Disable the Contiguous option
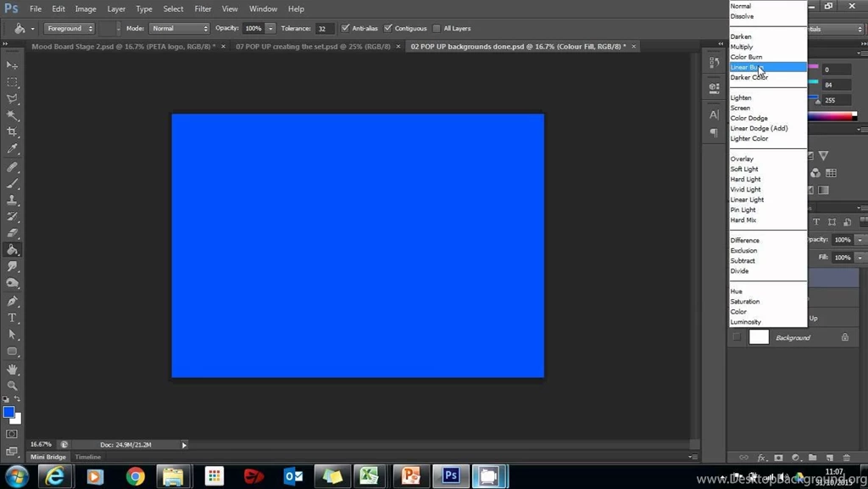Screen dimensions: 868x489 389,28
